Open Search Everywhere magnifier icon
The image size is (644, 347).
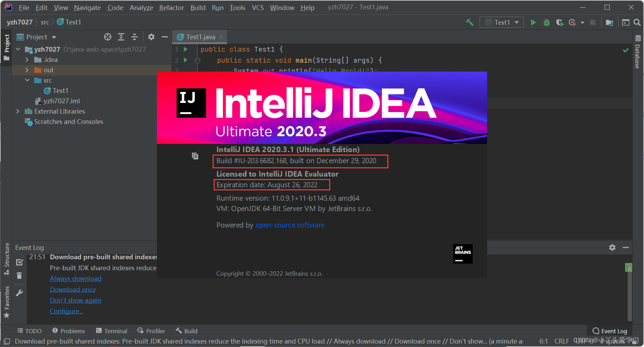pos(637,22)
